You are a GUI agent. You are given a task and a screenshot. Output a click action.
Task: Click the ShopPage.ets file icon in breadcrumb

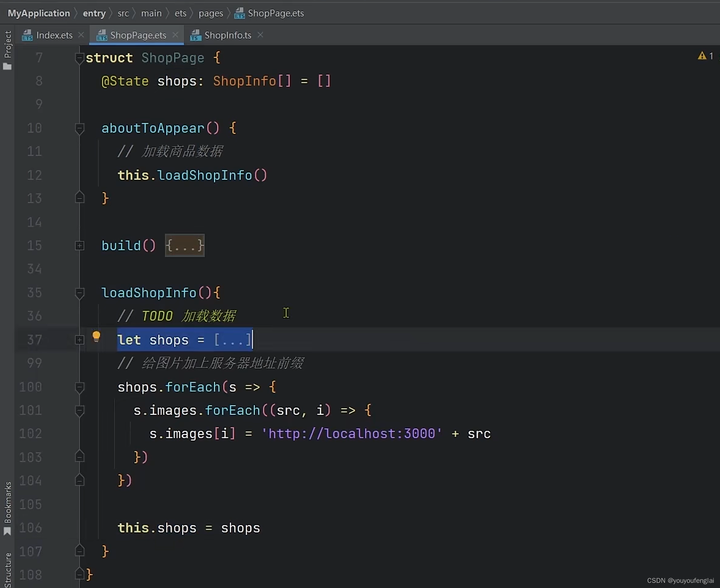click(x=239, y=14)
